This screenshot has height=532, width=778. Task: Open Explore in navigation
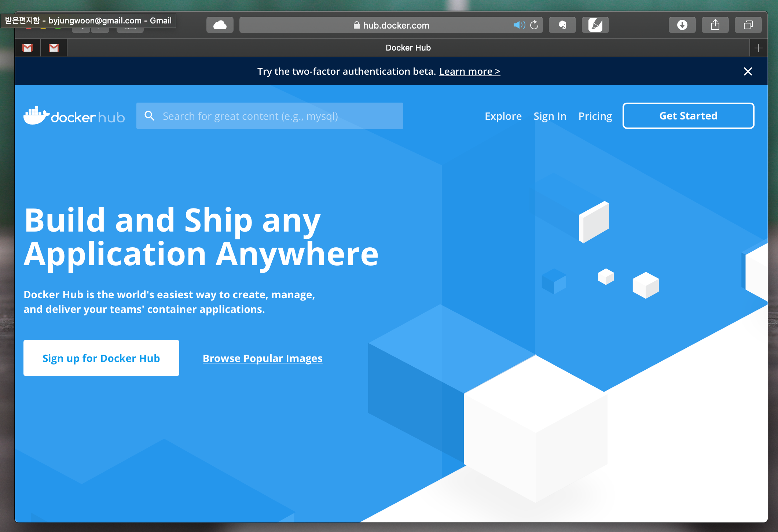[x=503, y=116]
